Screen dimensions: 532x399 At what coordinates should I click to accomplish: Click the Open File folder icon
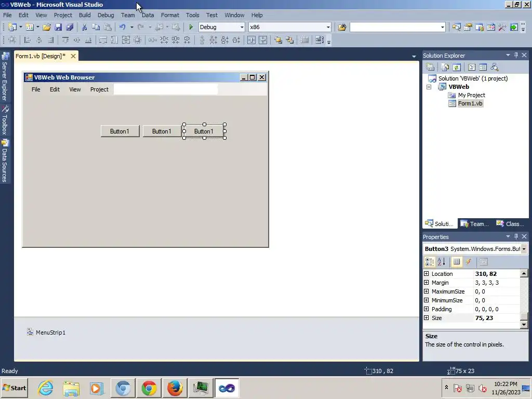[47, 27]
